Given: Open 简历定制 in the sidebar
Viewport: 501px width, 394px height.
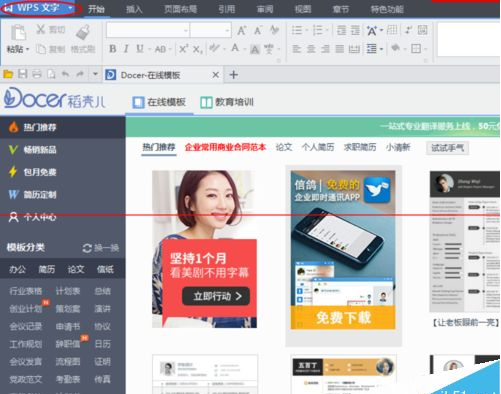Looking at the screenshot, I should [x=63, y=194].
